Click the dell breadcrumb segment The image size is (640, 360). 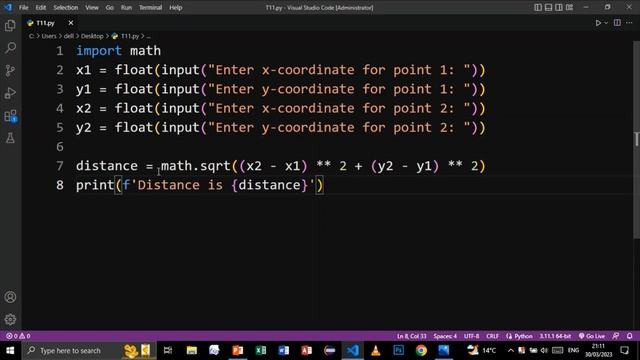tap(69, 36)
